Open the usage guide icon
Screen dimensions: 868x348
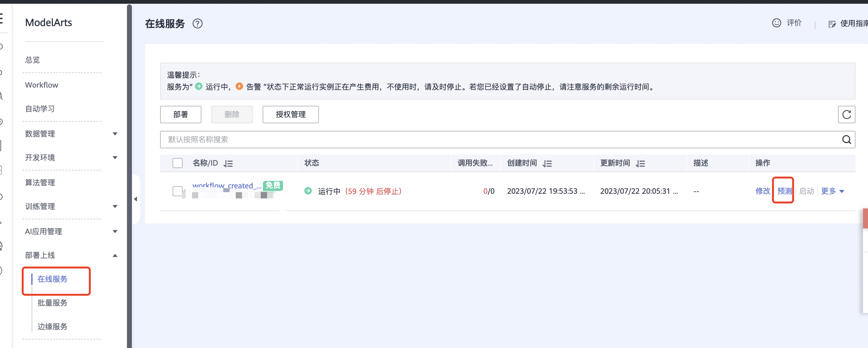832,24
